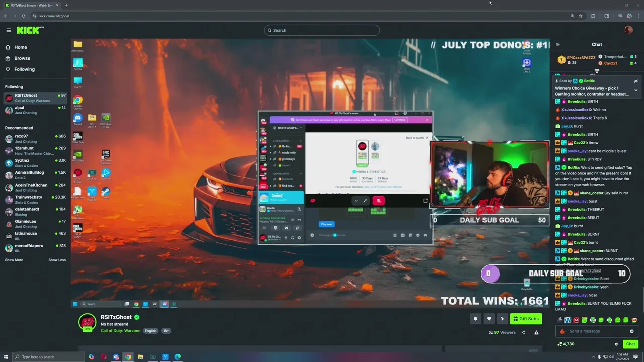644x362 pixels.
Task: Open Following in sidebar
Action: point(24,69)
